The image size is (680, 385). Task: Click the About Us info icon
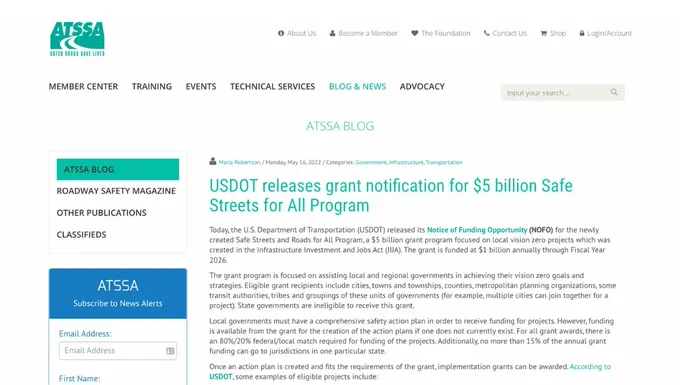281,33
